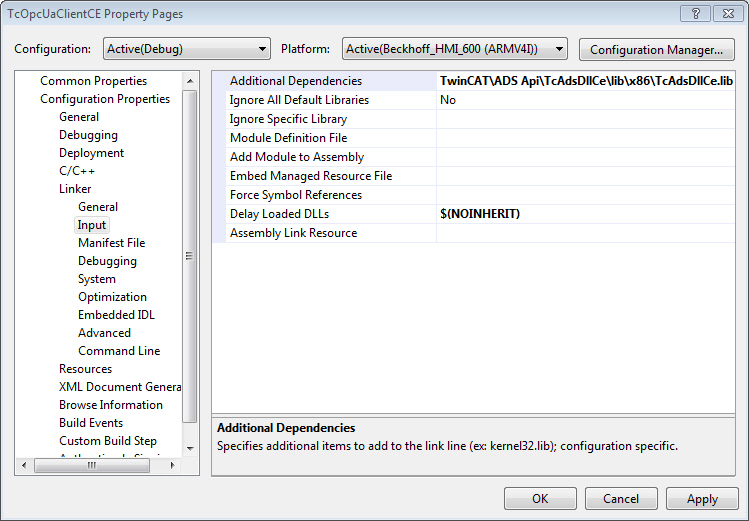Click the OK button
This screenshot has width=749, height=521.
540,499
